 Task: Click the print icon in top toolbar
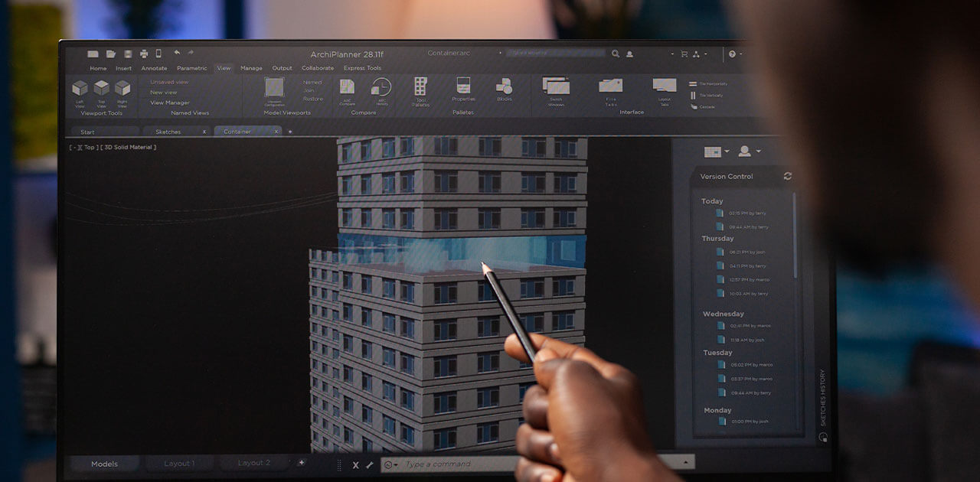(143, 54)
